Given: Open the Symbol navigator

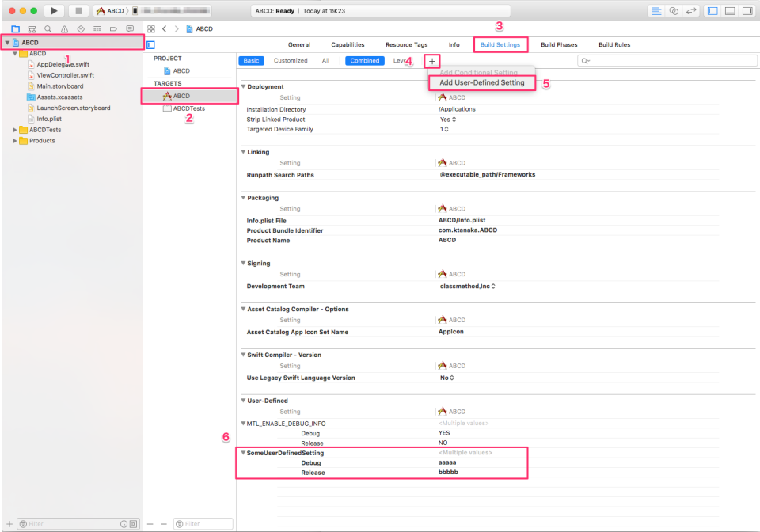Looking at the screenshot, I should tap(32, 28).
